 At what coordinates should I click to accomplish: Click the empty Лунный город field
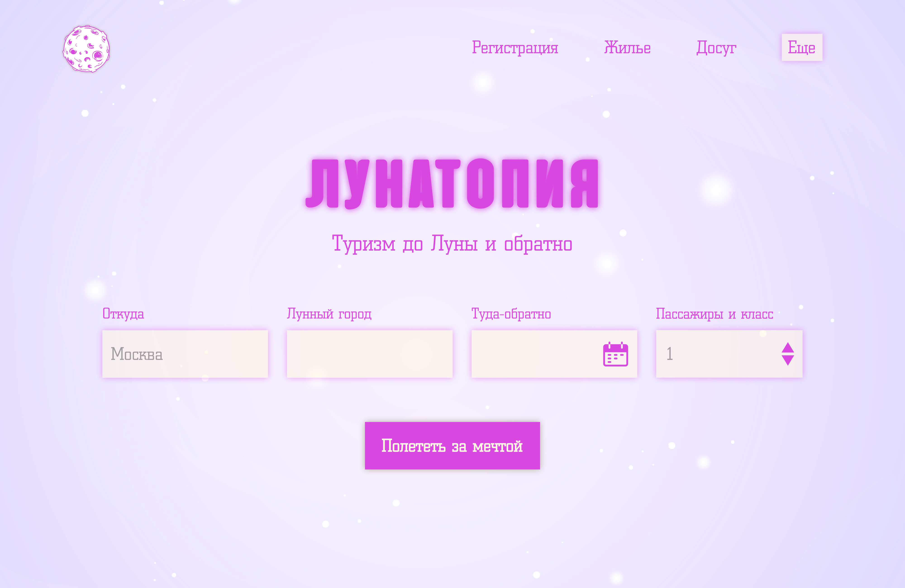pos(369,354)
